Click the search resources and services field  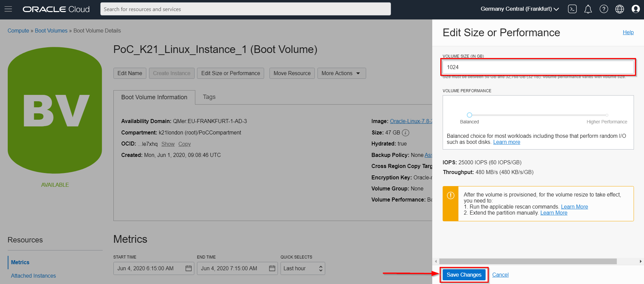[246, 9]
